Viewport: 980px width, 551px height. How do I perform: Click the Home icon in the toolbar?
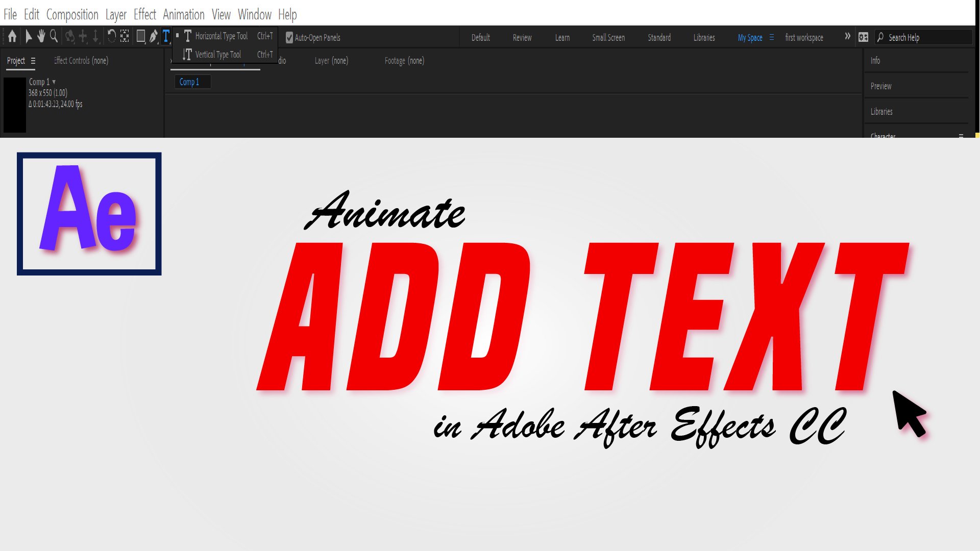tap(12, 36)
